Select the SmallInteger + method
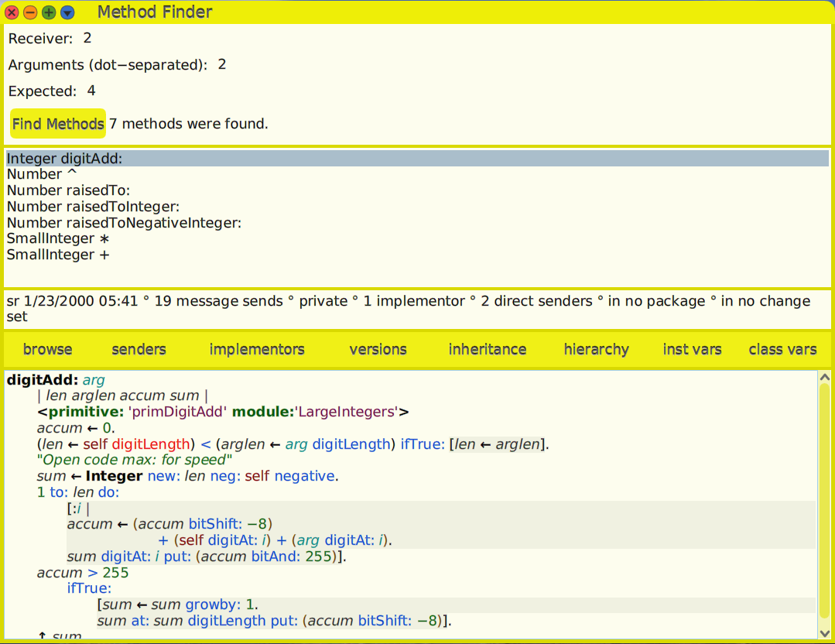835x644 pixels. point(57,255)
